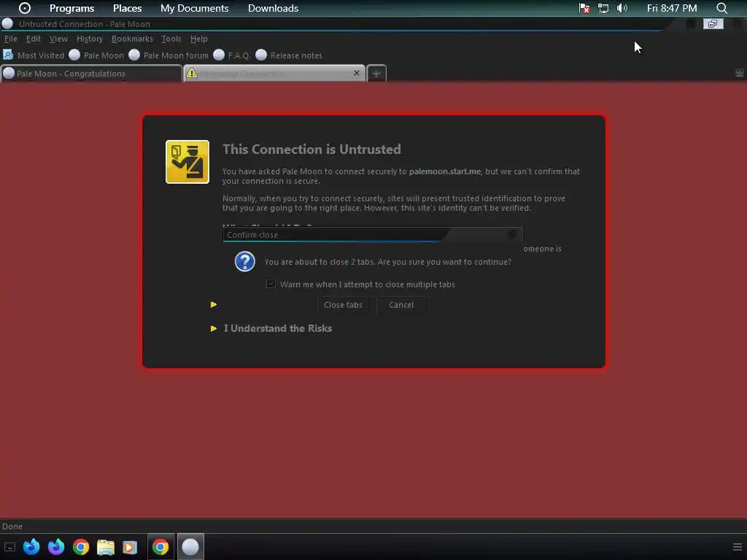The width and height of the screenshot is (747, 560).
Task: Click This Connection is Untrusted heading
Action: click(x=311, y=149)
